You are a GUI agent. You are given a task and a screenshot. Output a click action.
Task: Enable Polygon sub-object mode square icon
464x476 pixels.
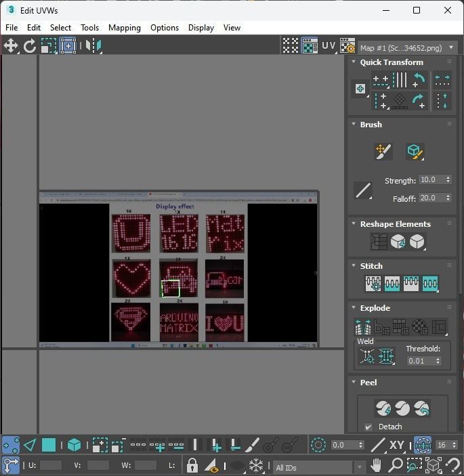click(49, 445)
